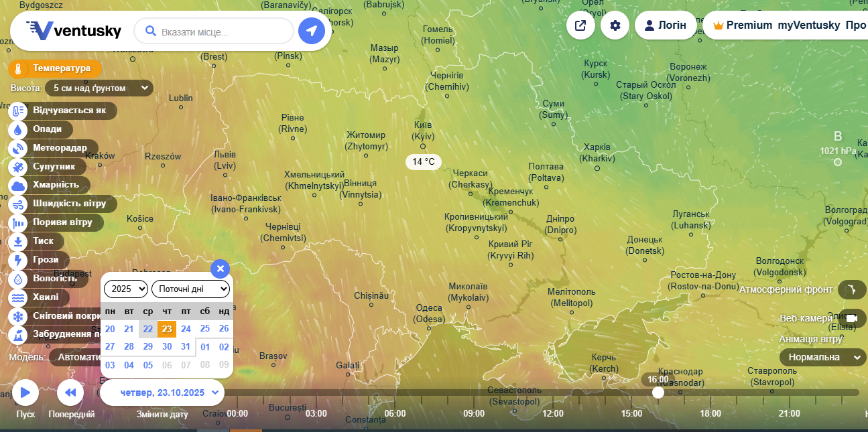The height and width of the screenshot is (432, 868).
Task: Open the share/external link icon
Action: (x=580, y=25)
